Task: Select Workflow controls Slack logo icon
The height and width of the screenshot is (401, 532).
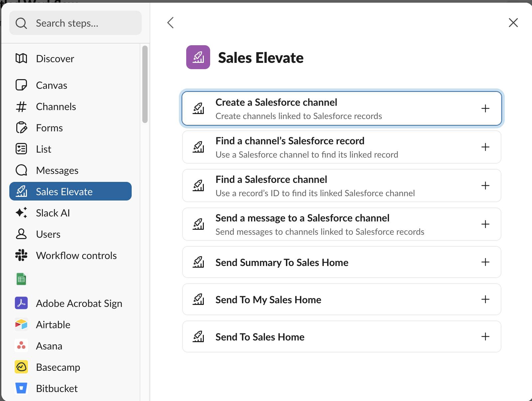Action: point(21,255)
